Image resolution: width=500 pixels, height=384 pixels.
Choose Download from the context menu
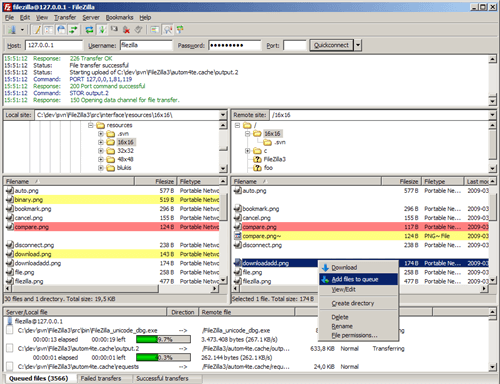359,268
